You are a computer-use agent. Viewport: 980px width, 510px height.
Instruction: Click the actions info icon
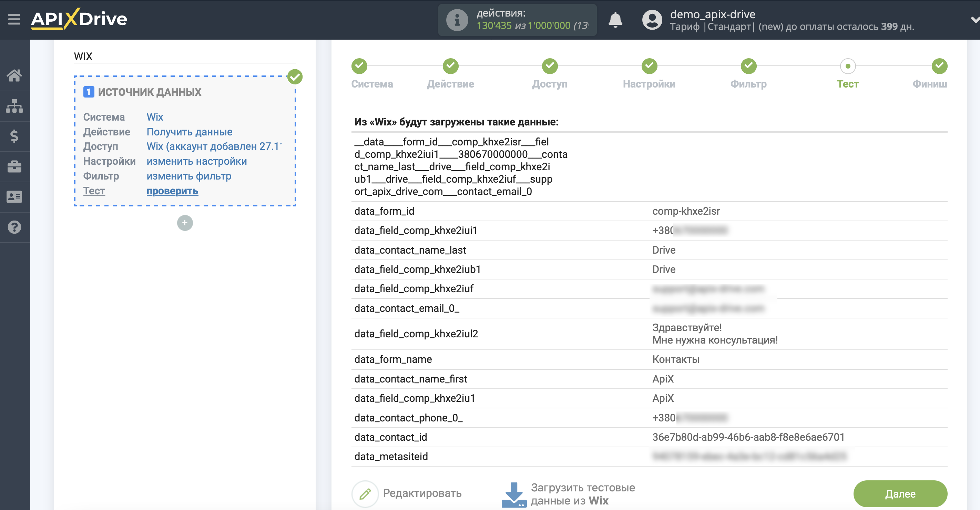tap(457, 20)
